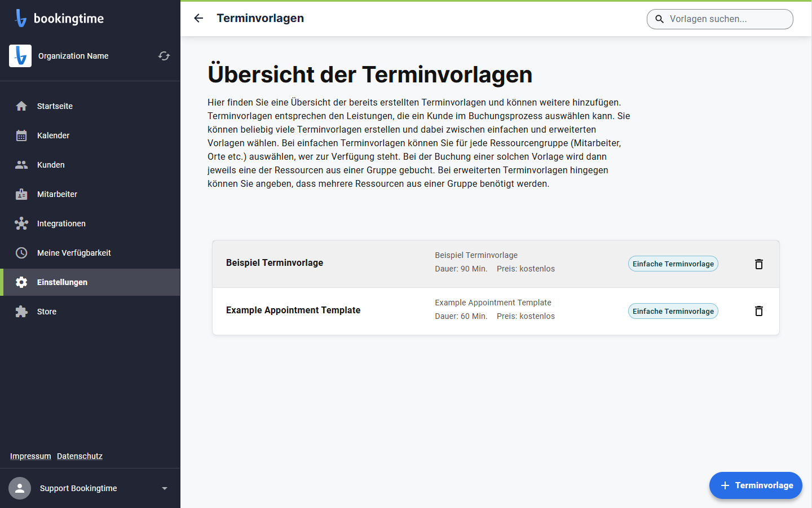Go to Mitarbeiter in the sidebar
The width and height of the screenshot is (812, 508).
pyautogui.click(x=90, y=194)
